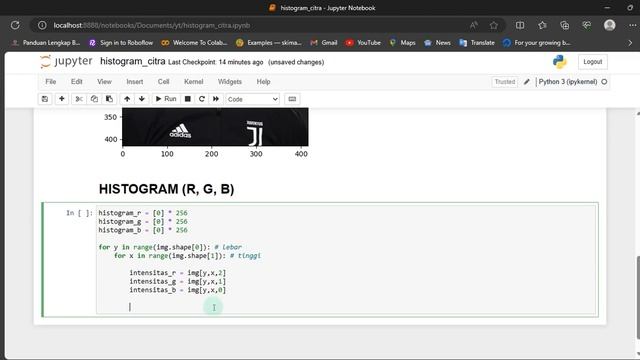
Task: Open the YouTube bookmark
Action: (363, 42)
